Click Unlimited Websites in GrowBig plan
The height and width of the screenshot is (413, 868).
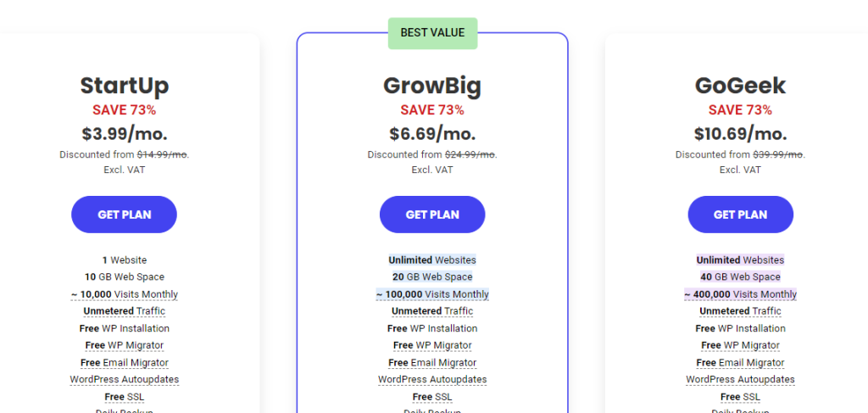point(432,260)
